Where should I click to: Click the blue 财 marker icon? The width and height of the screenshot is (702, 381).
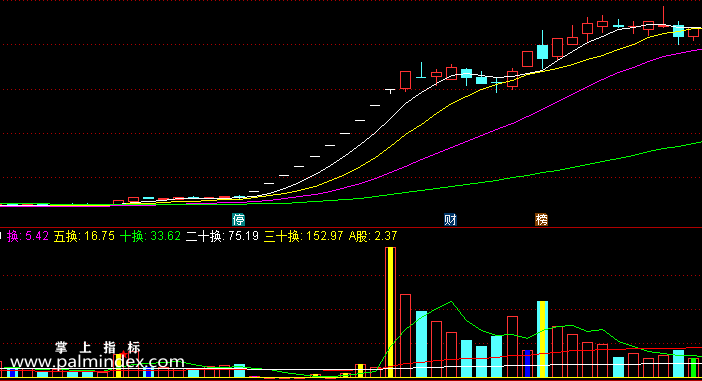450,220
